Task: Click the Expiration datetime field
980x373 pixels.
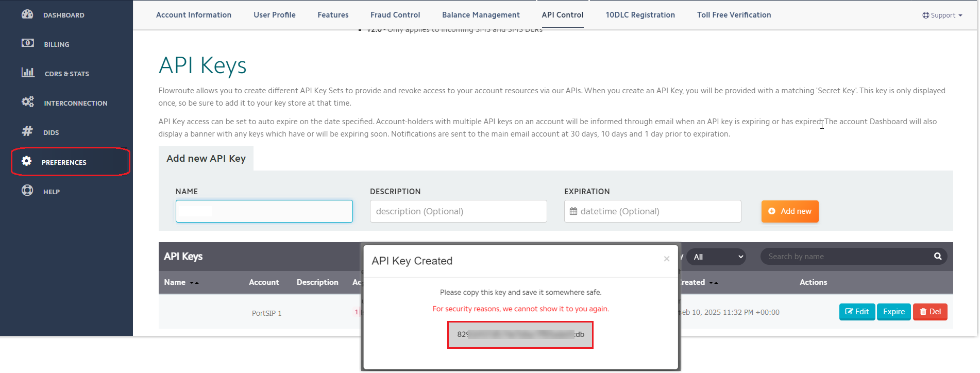Action: 652,211
